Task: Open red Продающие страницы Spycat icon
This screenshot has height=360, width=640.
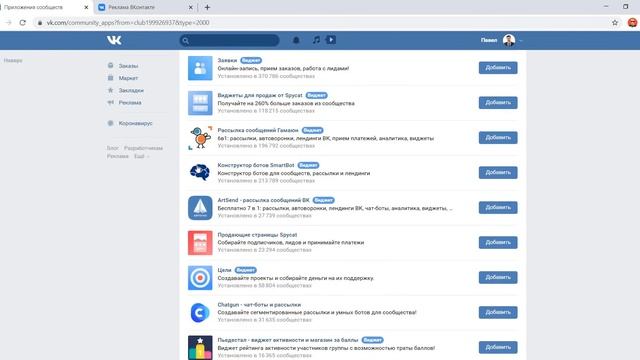Action: pyautogui.click(x=200, y=242)
